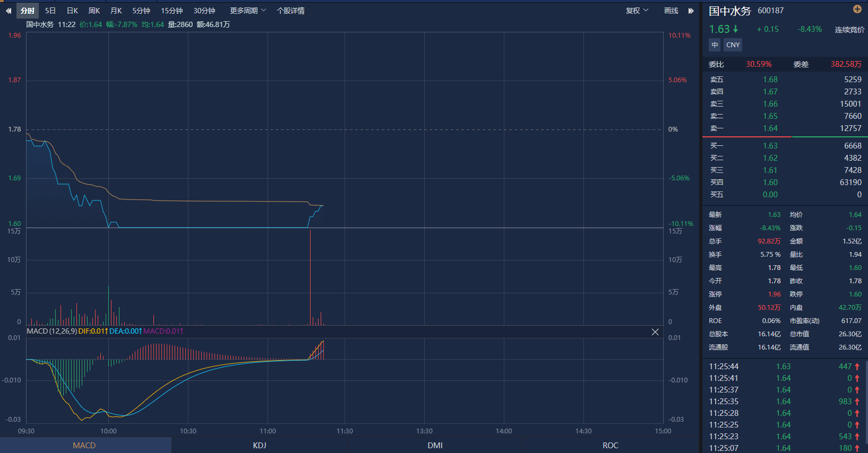
Task: Click the red up arrow on the 11:25:44 trade
Action: tap(857, 367)
